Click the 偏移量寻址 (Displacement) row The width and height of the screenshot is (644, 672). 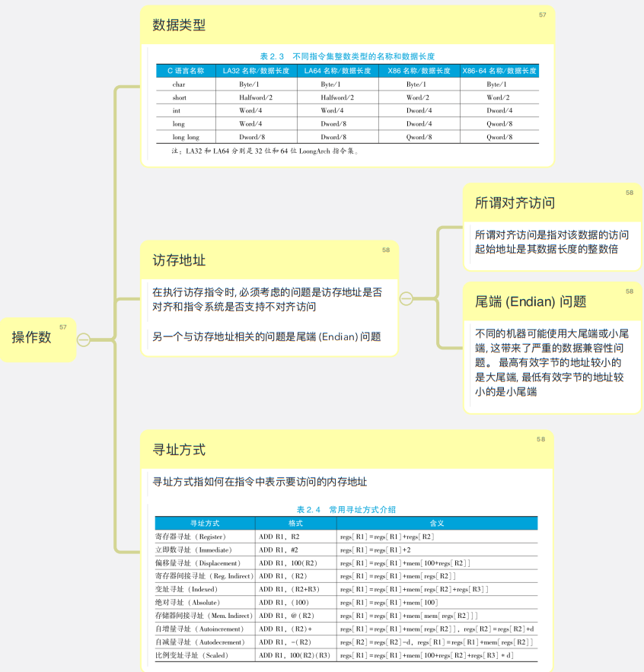pyautogui.click(x=346, y=563)
